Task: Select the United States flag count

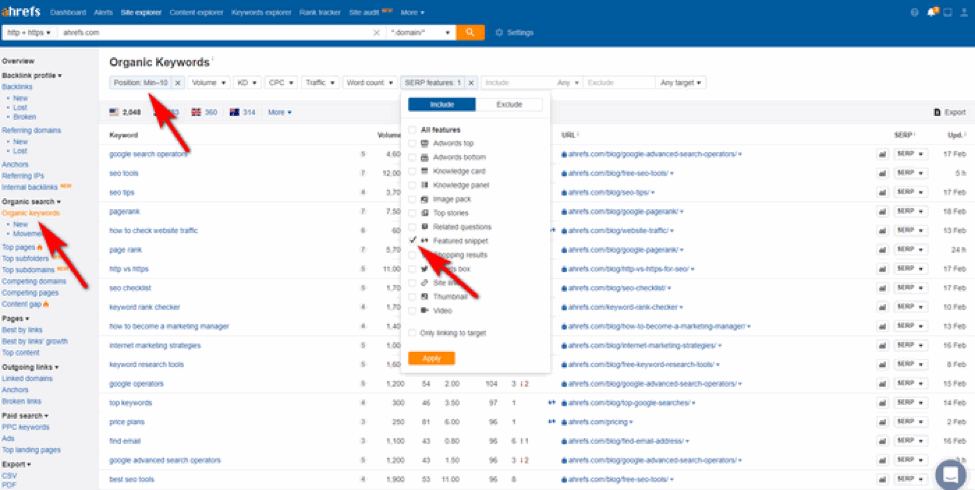Action: coord(125,113)
